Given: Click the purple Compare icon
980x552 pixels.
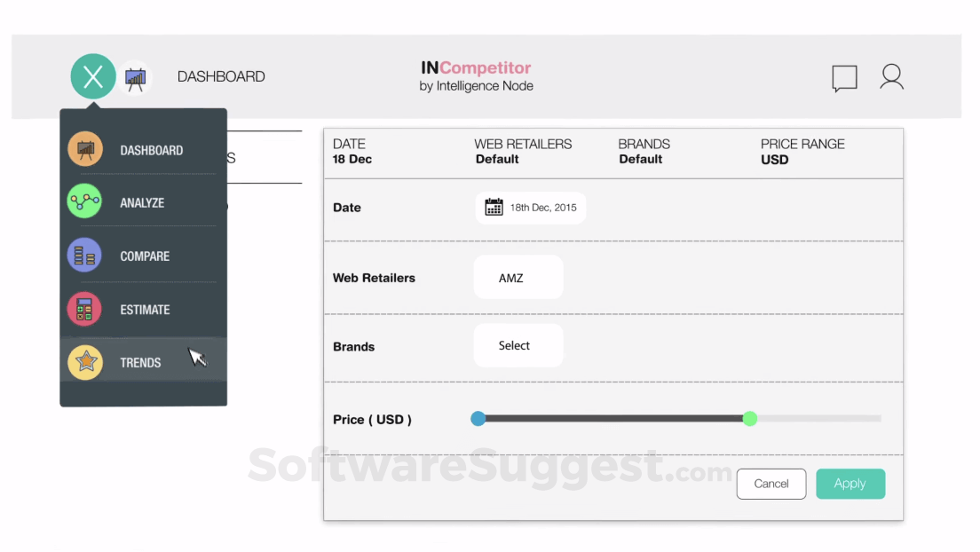Looking at the screenshot, I should click(x=85, y=256).
